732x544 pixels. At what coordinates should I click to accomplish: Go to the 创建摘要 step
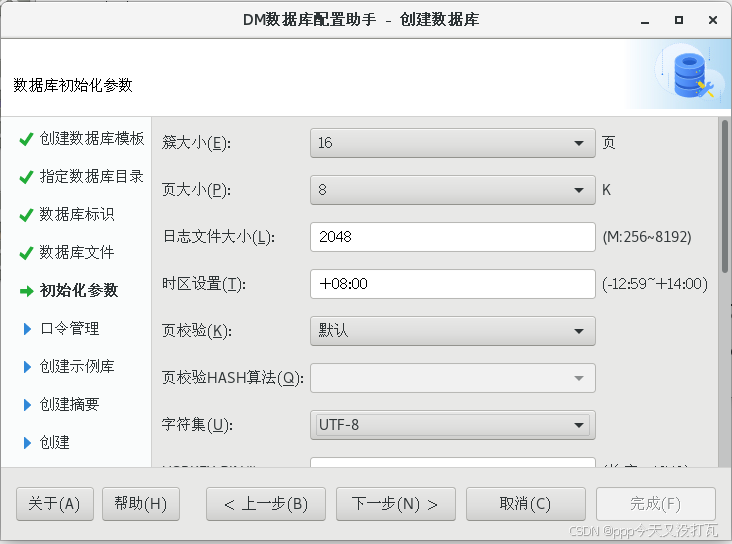click(x=69, y=404)
